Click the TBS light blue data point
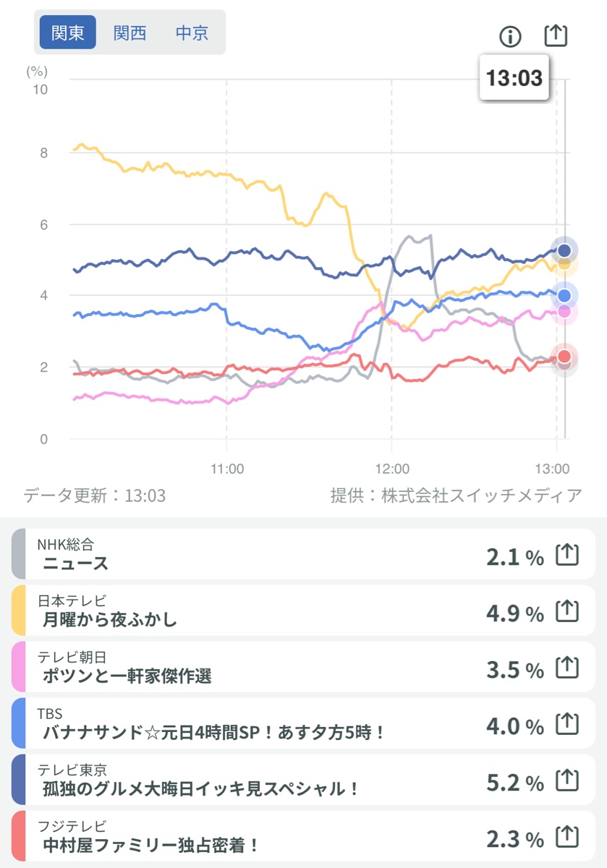The image size is (607, 868). click(x=564, y=295)
